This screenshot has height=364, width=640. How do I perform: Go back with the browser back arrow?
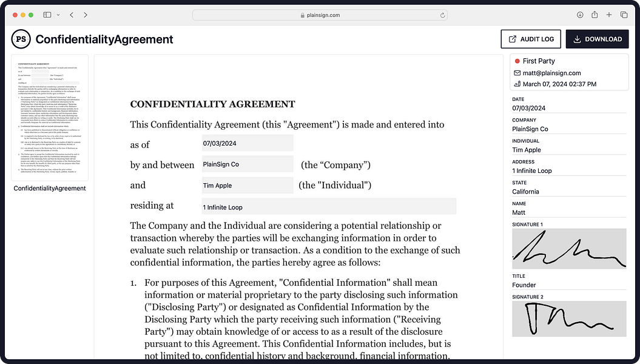pyautogui.click(x=72, y=15)
